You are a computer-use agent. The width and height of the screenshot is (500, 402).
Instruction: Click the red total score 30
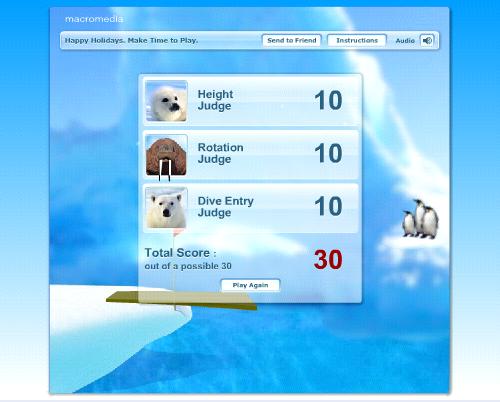coord(328,260)
